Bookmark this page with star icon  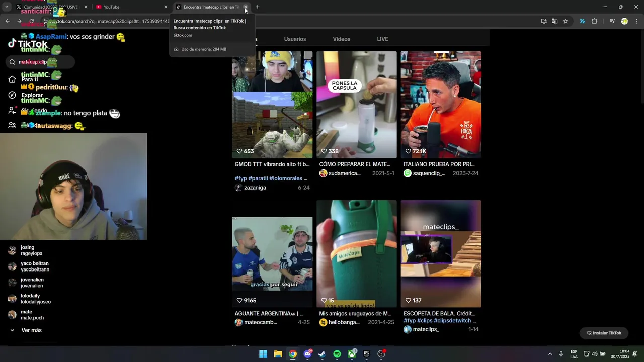[x=566, y=21]
